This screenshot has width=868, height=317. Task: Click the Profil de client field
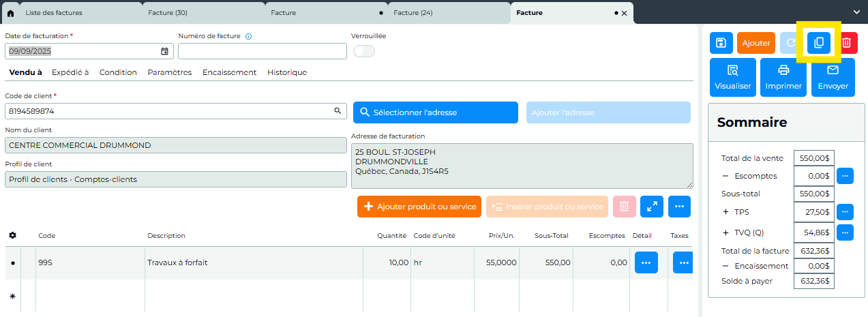pos(176,179)
